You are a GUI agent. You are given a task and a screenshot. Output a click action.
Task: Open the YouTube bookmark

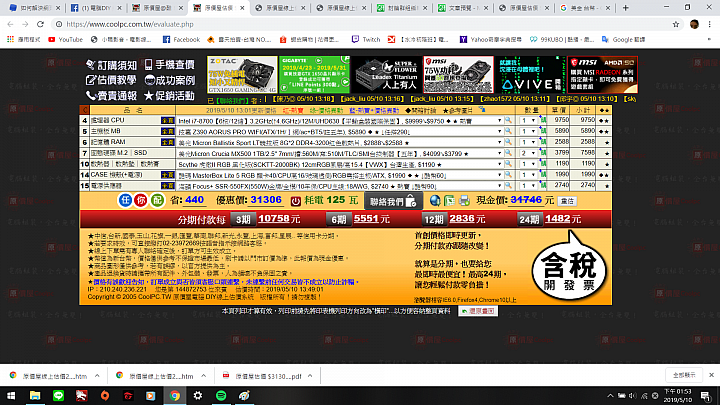(x=66, y=39)
